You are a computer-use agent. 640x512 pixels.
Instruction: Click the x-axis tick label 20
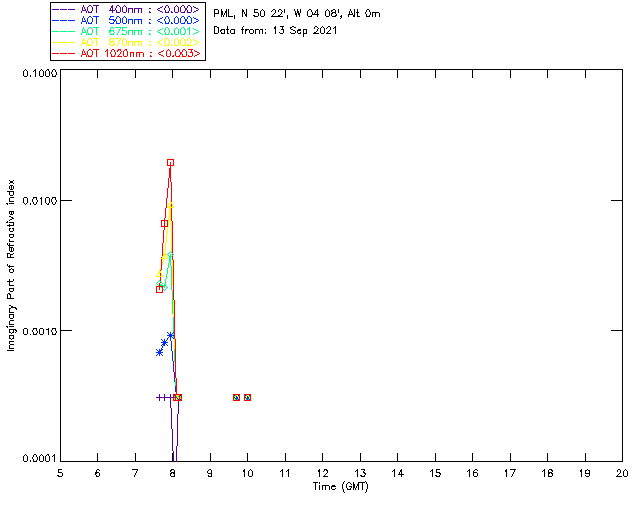coord(622,473)
